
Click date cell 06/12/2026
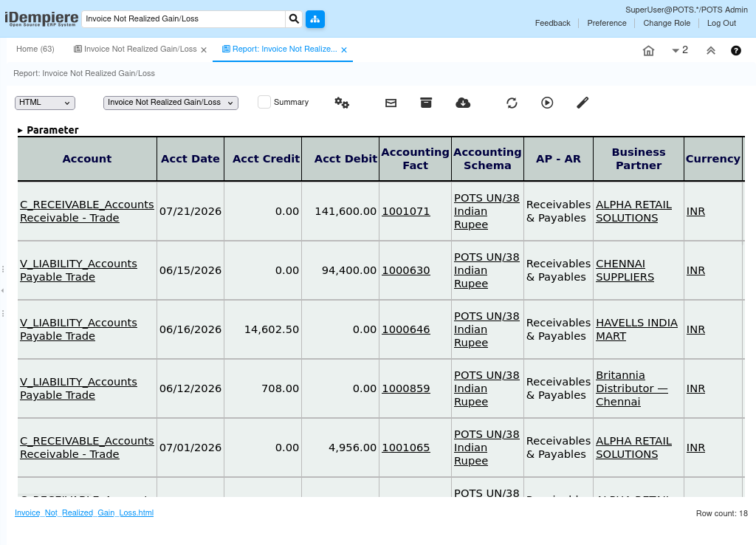(x=190, y=388)
